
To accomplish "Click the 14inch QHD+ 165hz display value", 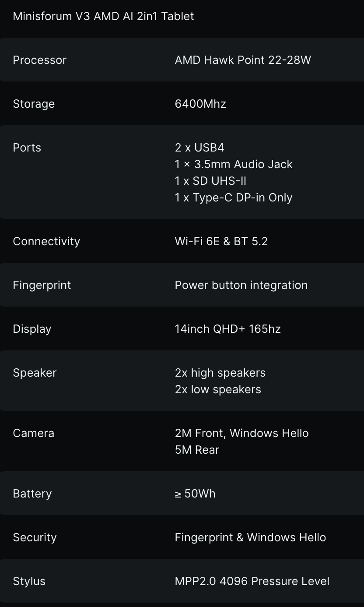I will pos(227,329).
